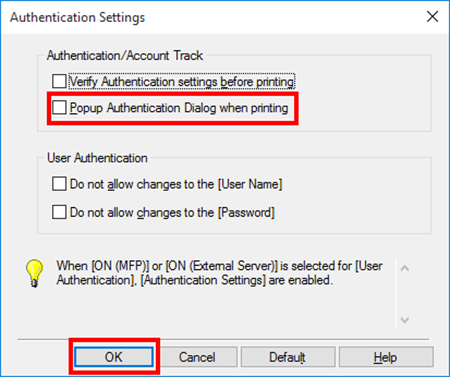Open the Help button

tap(386, 357)
